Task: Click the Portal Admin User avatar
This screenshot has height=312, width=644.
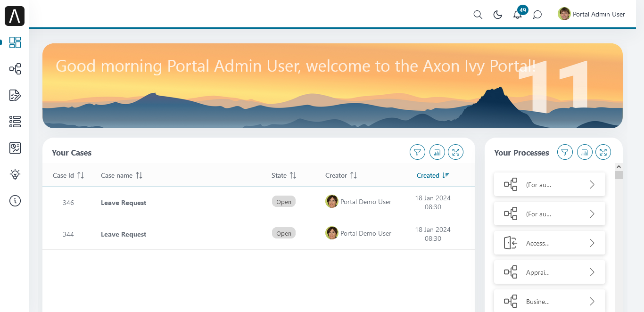Action: click(x=564, y=14)
